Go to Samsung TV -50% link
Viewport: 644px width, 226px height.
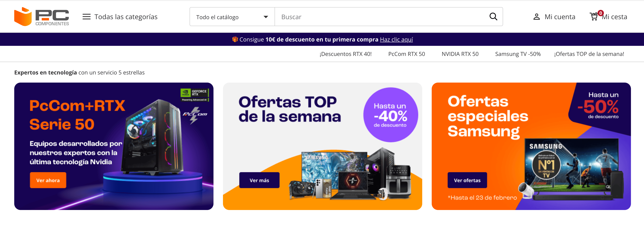click(x=518, y=54)
